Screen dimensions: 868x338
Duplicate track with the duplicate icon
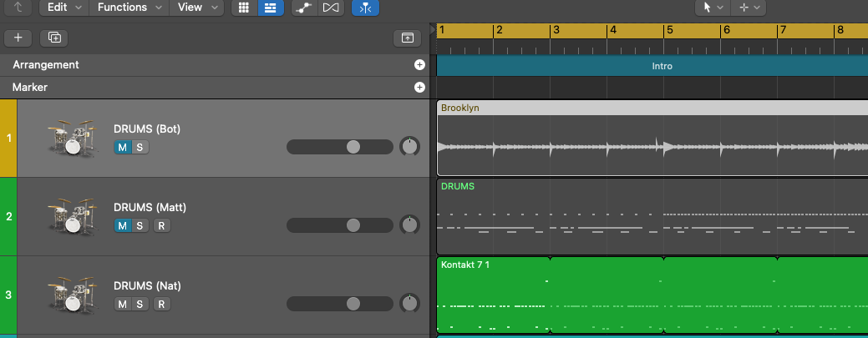54,38
